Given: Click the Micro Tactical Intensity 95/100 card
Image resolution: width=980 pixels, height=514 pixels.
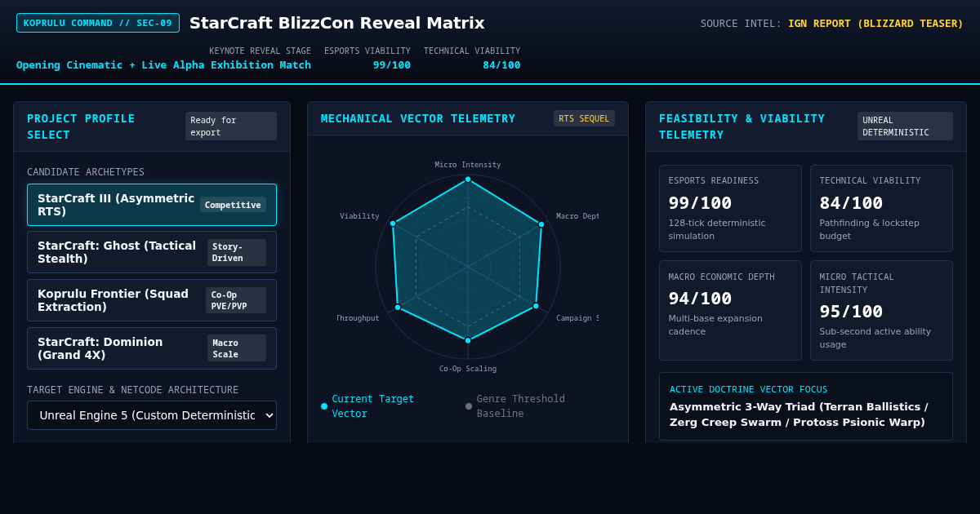Looking at the screenshot, I should point(881,311).
